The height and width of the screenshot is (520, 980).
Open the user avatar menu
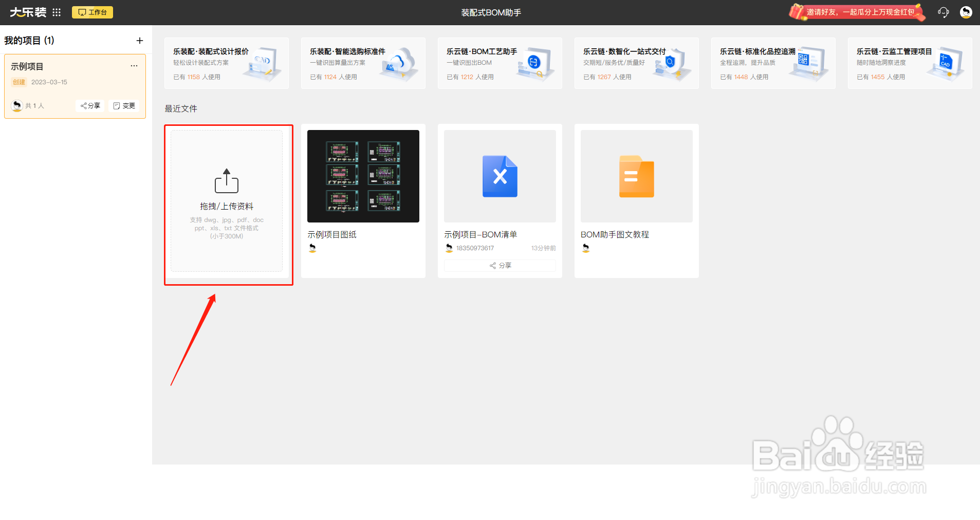pos(966,12)
